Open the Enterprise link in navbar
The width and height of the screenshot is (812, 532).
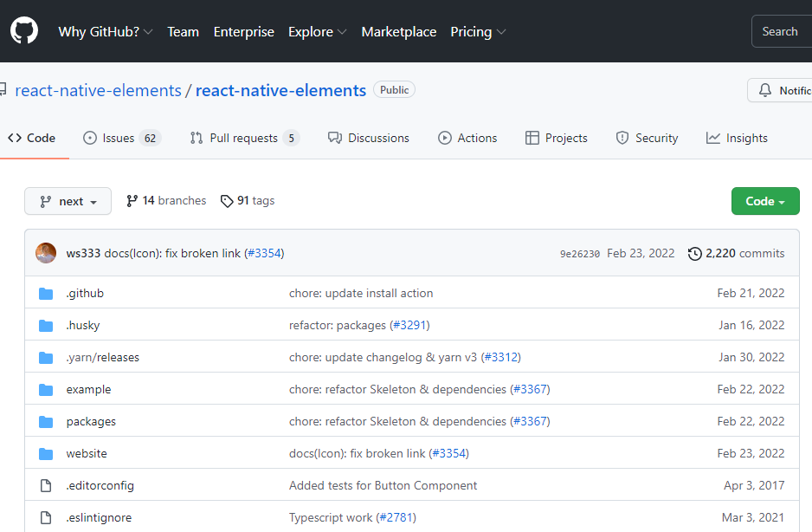point(244,32)
